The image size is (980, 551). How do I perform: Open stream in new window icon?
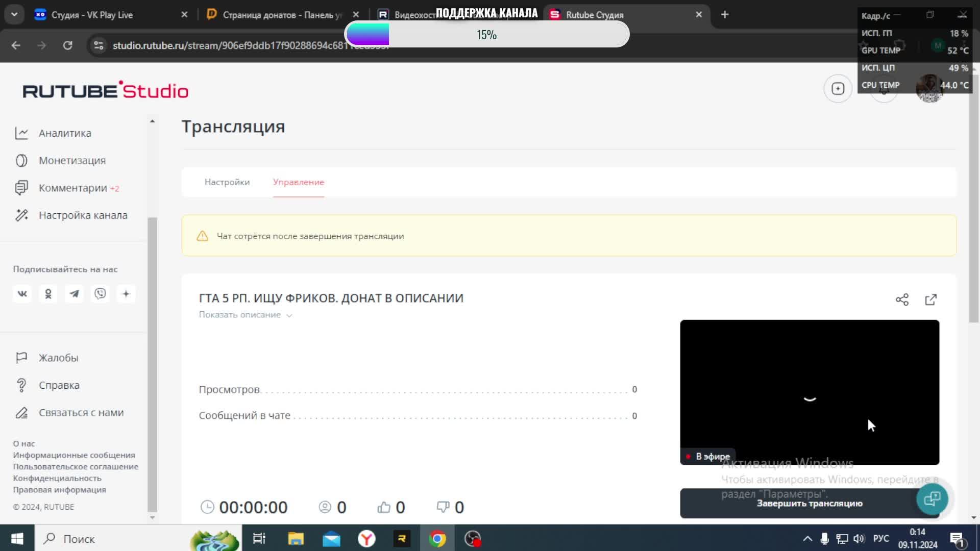coord(931,299)
